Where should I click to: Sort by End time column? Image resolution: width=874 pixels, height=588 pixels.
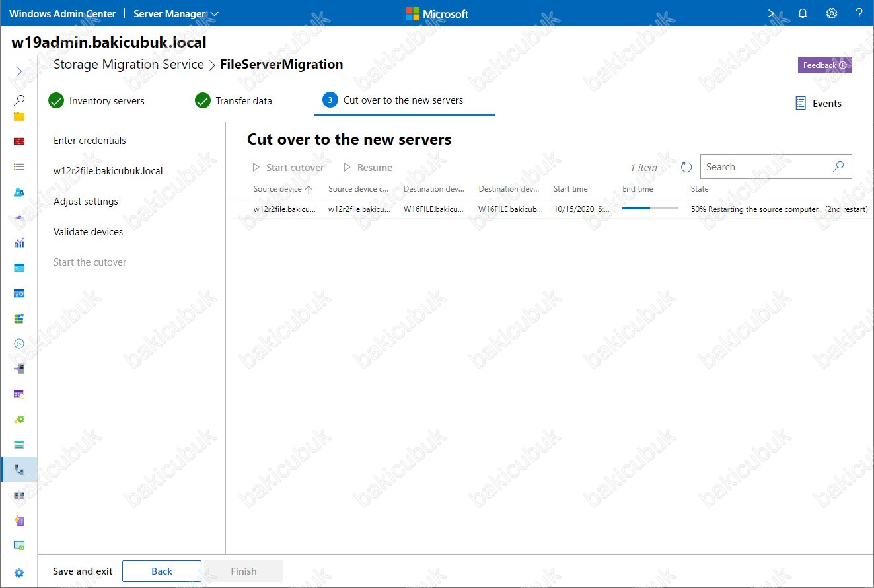[x=637, y=189]
